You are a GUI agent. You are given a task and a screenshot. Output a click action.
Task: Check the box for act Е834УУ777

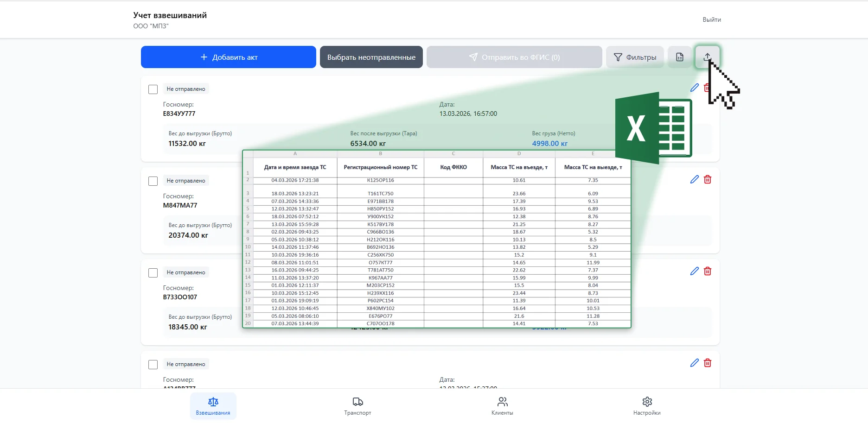click(153, 89)
